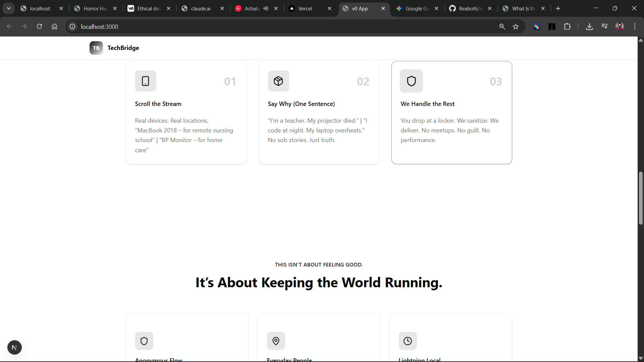Switch to the Vercel tab
This screenshot has width=644, height=362.
coord(305,9)
